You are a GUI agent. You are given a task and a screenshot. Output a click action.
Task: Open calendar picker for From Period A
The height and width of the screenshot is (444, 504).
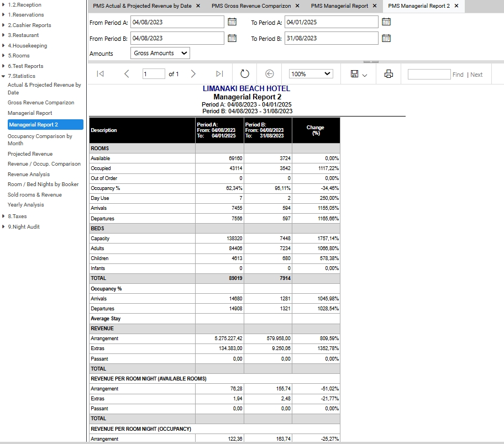coord(232,22)
